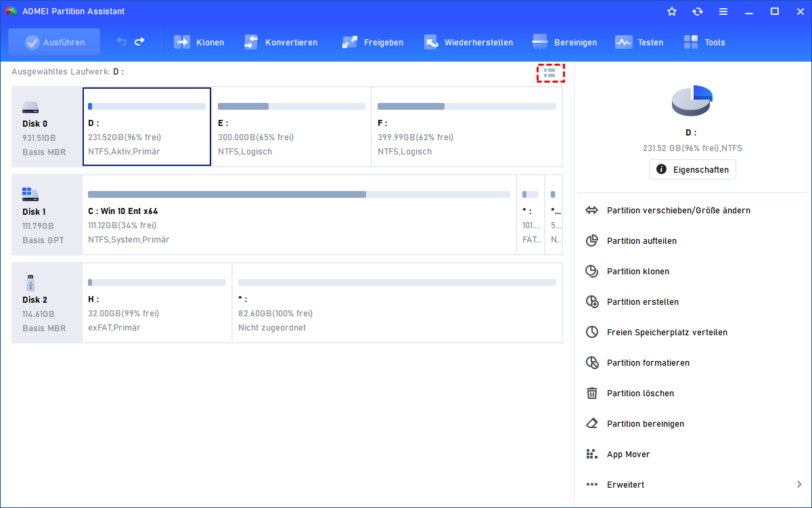Select the 82.60GB unallocated space
Viewport: 812px width, 508px height.
point(397,303)
